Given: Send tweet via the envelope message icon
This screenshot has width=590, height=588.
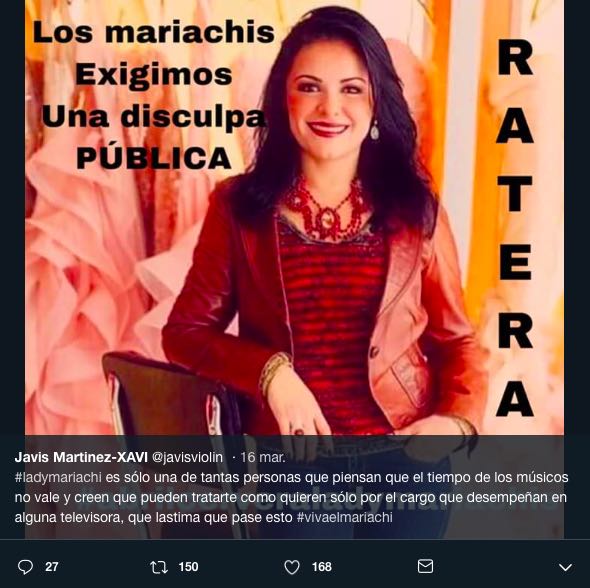Looking at the screenshot, I should (425, 566).
